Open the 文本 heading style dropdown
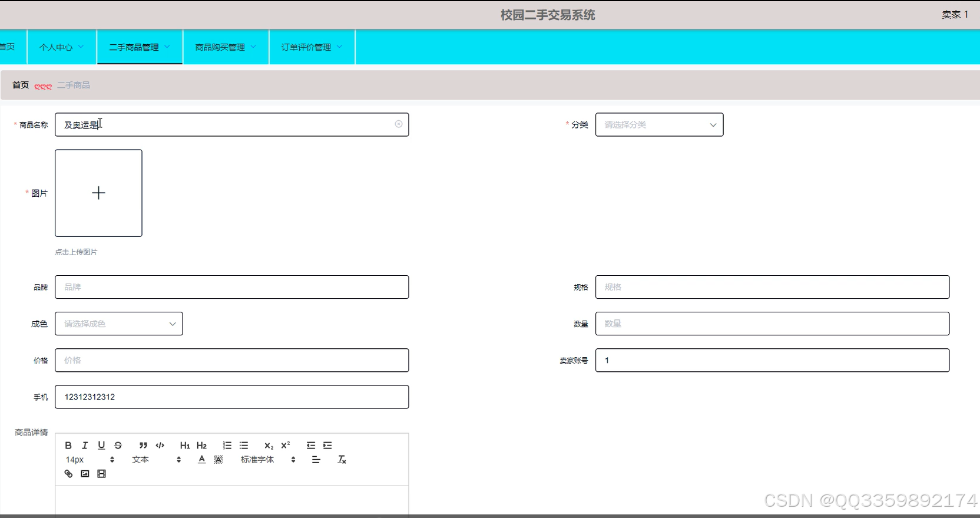The width and height of the screenshot is (980, 518). pos(157,460)
